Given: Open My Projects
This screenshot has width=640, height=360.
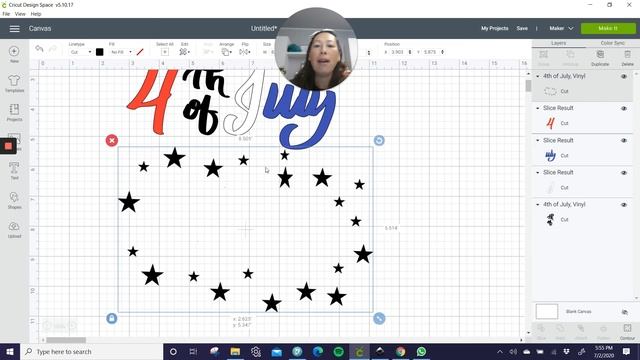Looking at the screenshot, I should tap(495, 29).
